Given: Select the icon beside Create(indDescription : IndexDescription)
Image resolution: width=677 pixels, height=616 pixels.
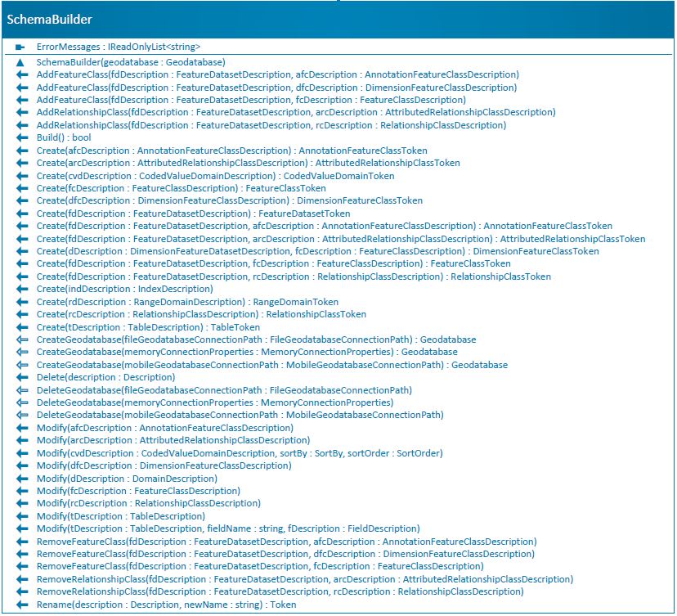Looking at the screenshot, I should point(20,289).
